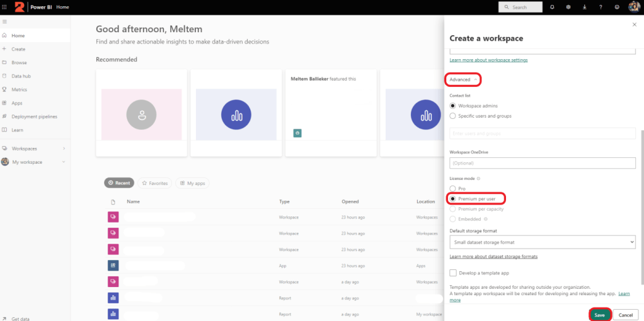Viewport: 644px width, 321px height.
Task: Click the feedback smiley icon
Action: 617,7
